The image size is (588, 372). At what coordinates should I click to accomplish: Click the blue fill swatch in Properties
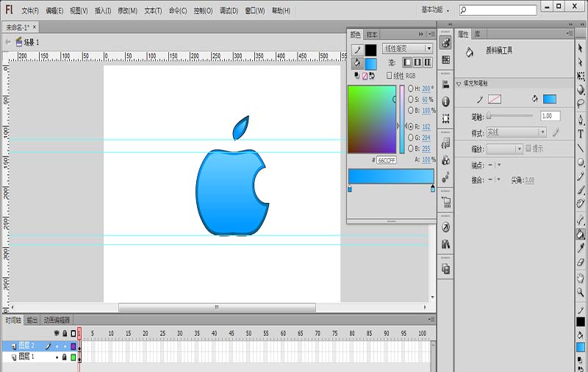(x=549, y=99)
